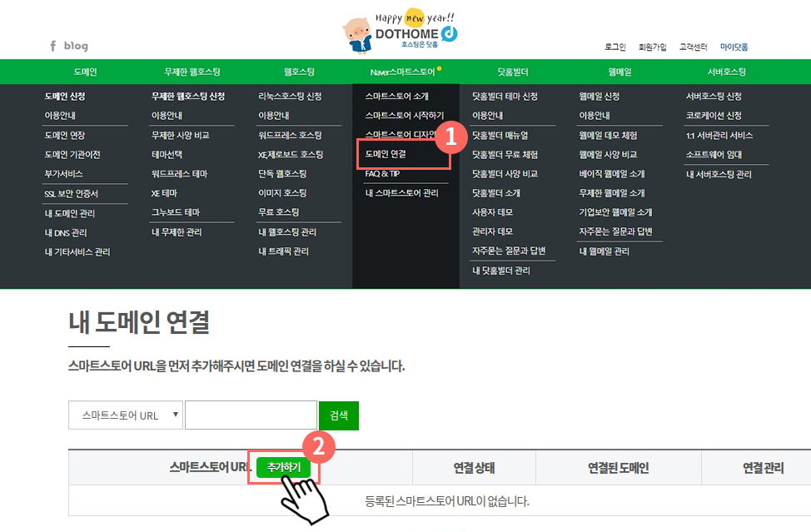Open 이미지 호스팅 submenu item
The width and height of the screenshot is (811, 532).
pyautogui.click(x=282, y=193)
